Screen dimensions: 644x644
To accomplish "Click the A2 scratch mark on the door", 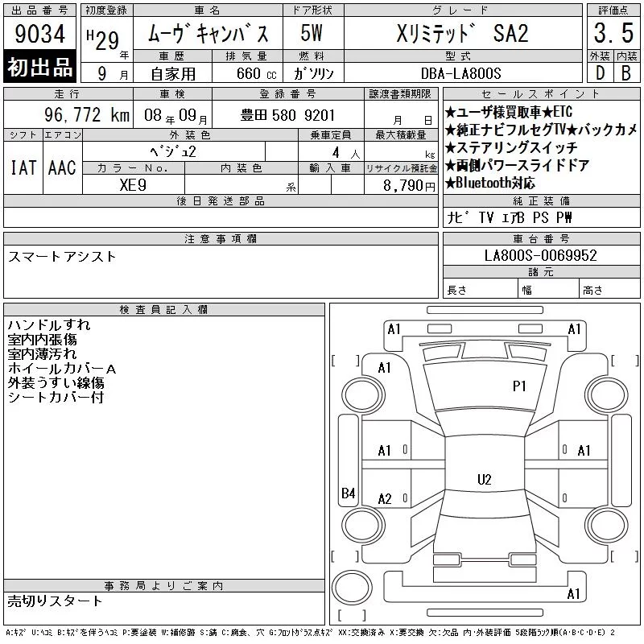I will pyautogui.click(x=385, y=499).
